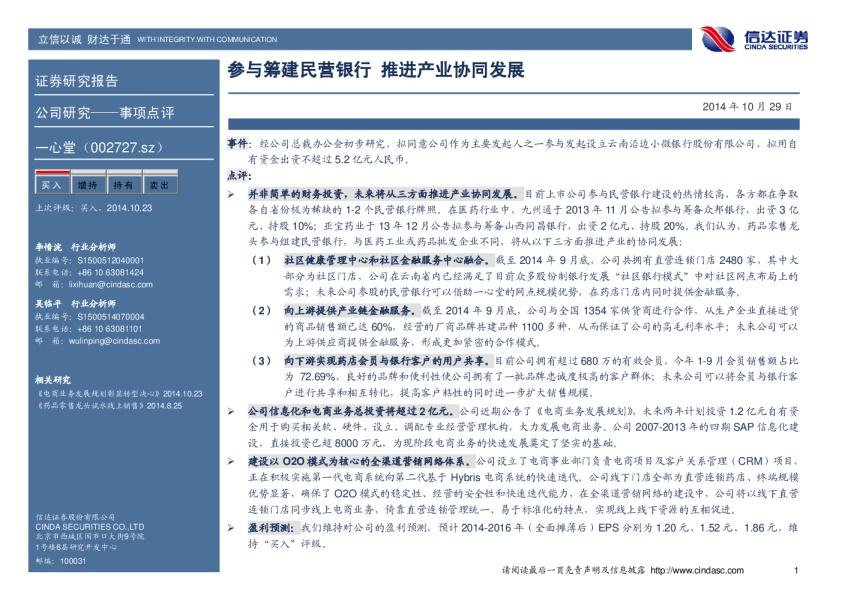Click the arrow bullet before 公司信息化和电商业务

click(230, 411)
